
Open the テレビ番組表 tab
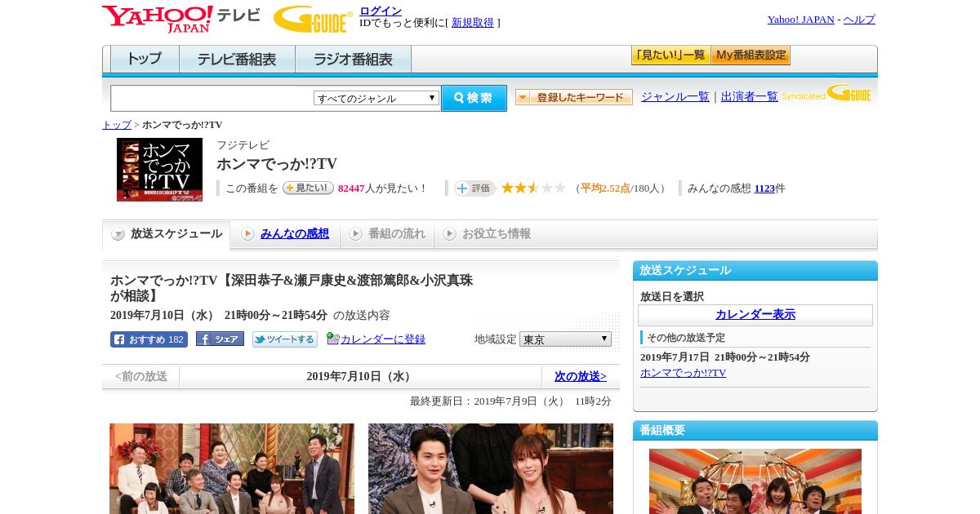pyautogui.click(x=237, y=60)
